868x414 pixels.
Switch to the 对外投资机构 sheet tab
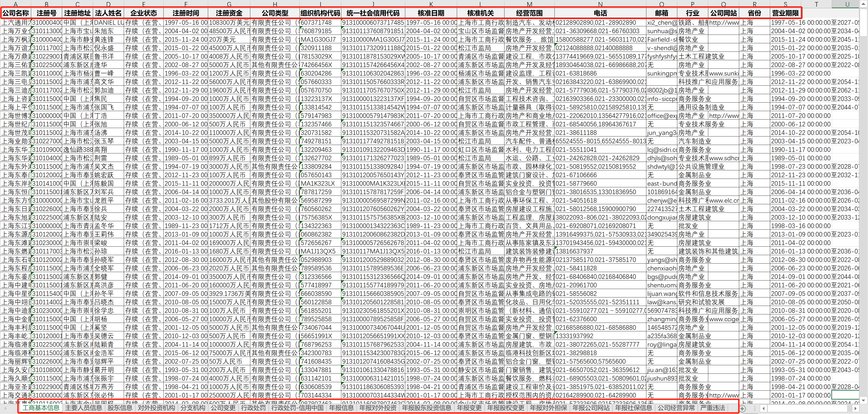[x=156, y=408]
